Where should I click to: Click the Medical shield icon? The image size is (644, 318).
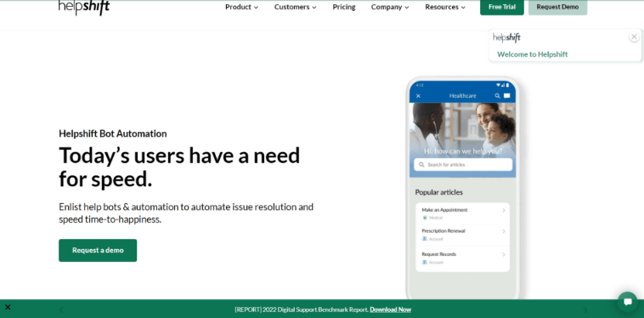(x=425, y=218)
